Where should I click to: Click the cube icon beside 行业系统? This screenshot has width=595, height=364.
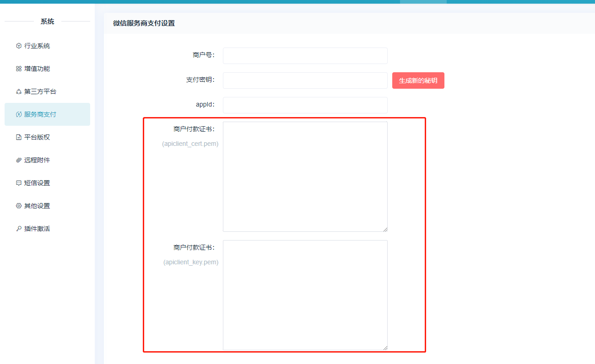(19, 46)
